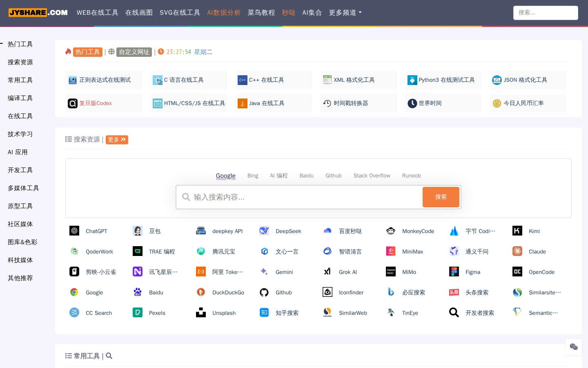Open the 世界时间 clock link

pos(443,103)
